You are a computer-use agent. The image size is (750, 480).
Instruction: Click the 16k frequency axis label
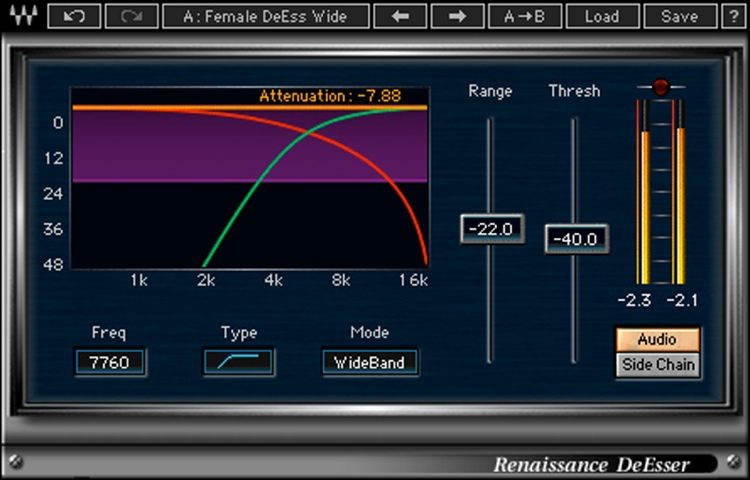414,280
